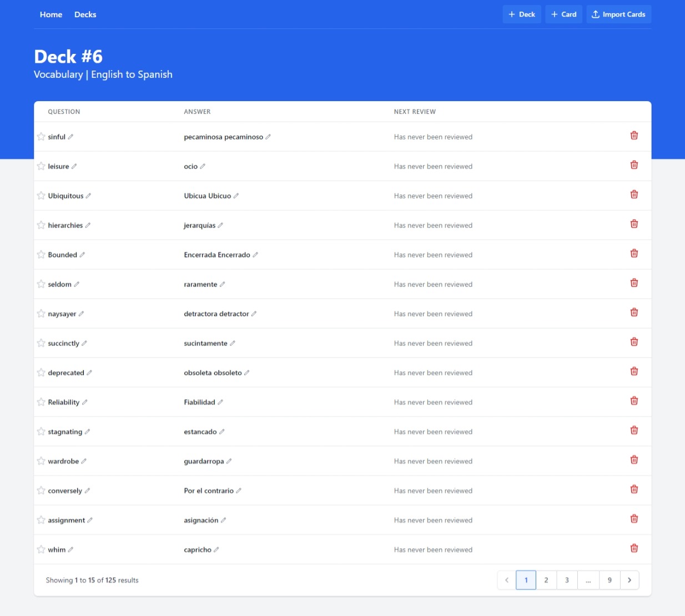Viewport: 685px width, 616px height.
Task: Mark 'hierarchies' as starred
Action: point(41,225)
